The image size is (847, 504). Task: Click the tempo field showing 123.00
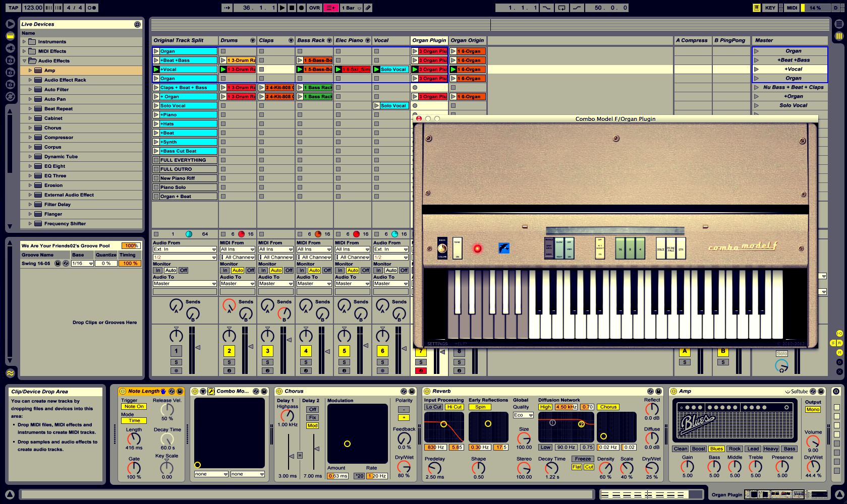point(33,8)
